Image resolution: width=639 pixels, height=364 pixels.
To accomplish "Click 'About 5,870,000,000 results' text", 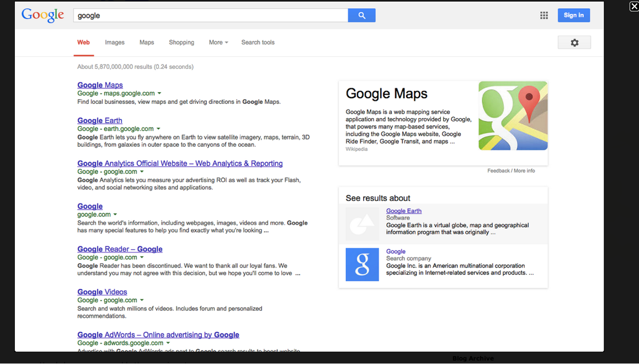I will pyautogui.click(x=135, y=67).
